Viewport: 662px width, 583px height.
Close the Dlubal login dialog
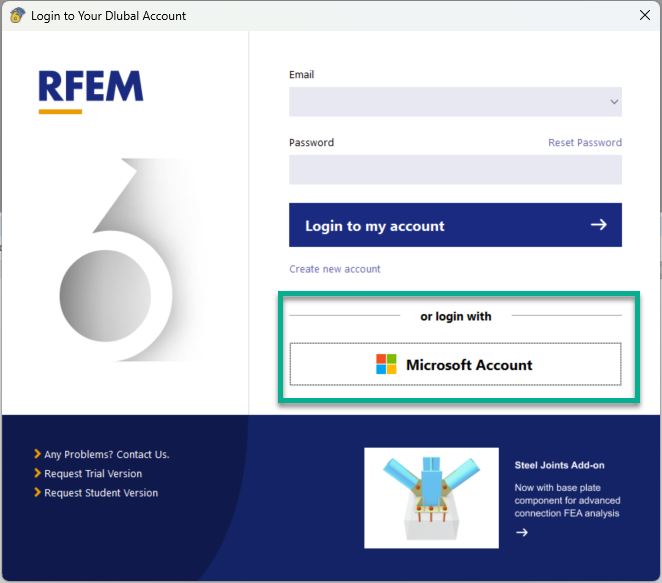tap(645, 15)
